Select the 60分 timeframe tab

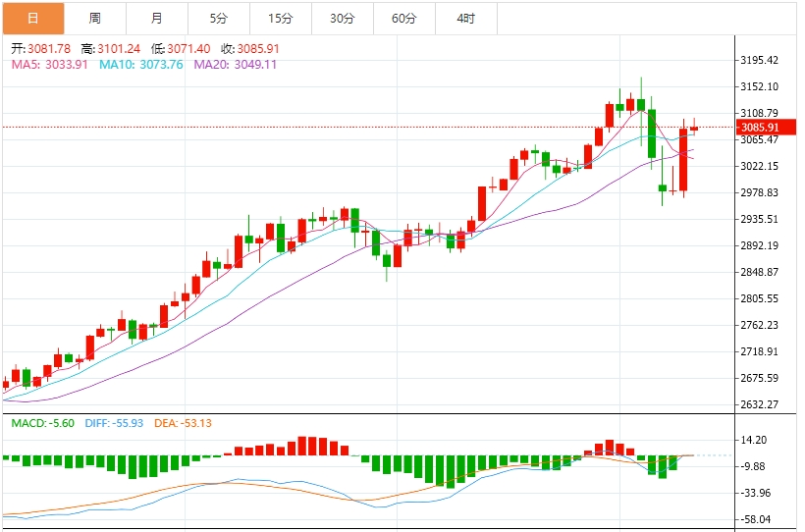click(404, 19)
